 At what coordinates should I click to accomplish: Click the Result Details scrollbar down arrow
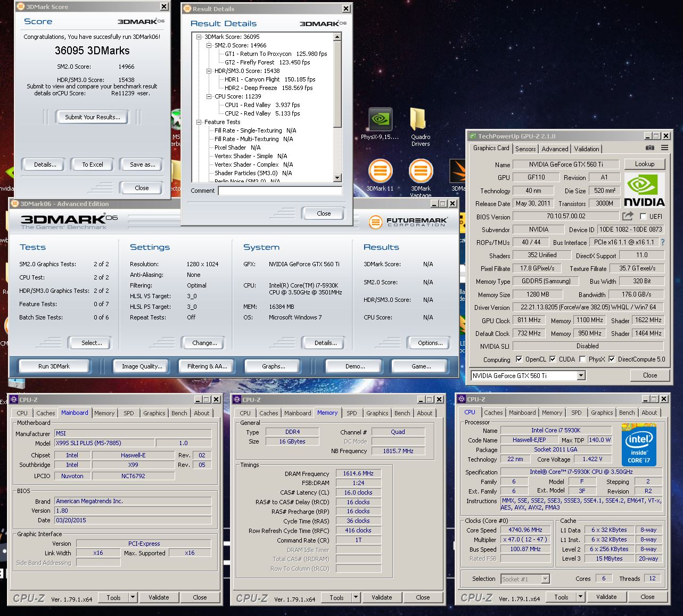pos(338,177)
